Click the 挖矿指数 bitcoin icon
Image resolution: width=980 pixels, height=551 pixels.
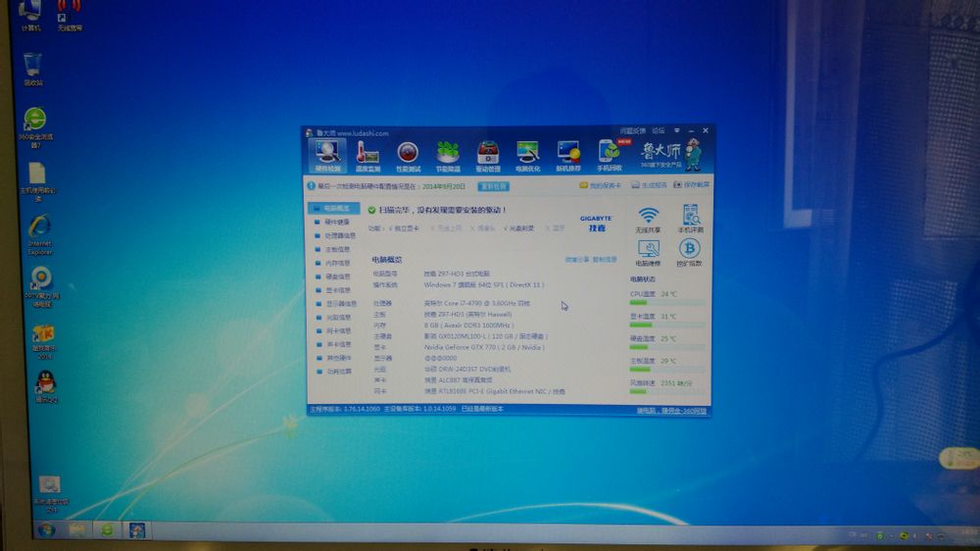689,253
